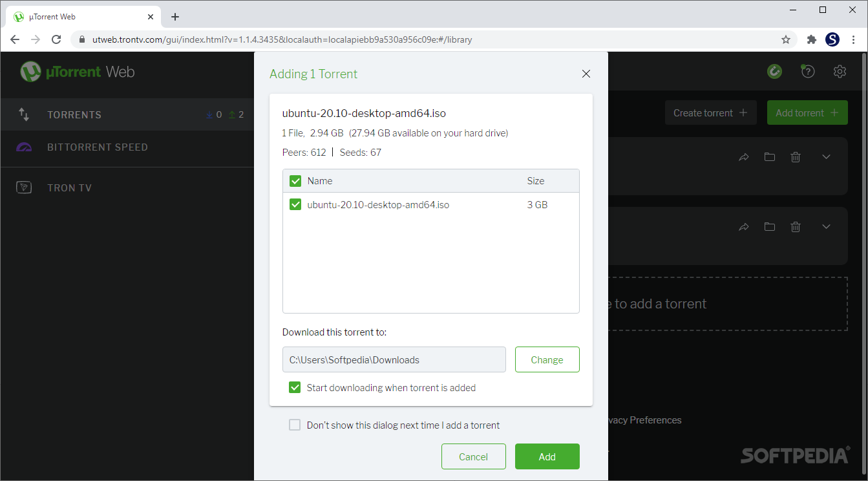Screen dimensions: 868x481
Task: Open the help question mark icon
Action: (807, 72)
